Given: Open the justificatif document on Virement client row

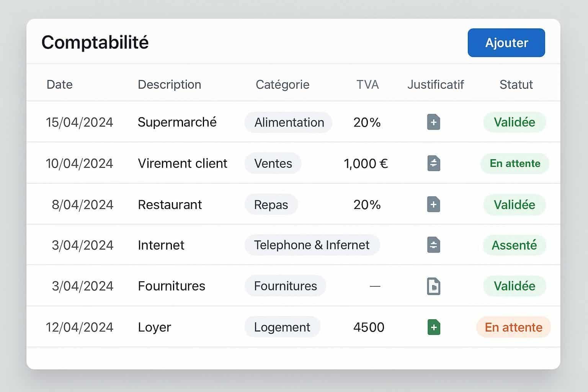Looking at the screenshot, I should [x=433, y=163].
